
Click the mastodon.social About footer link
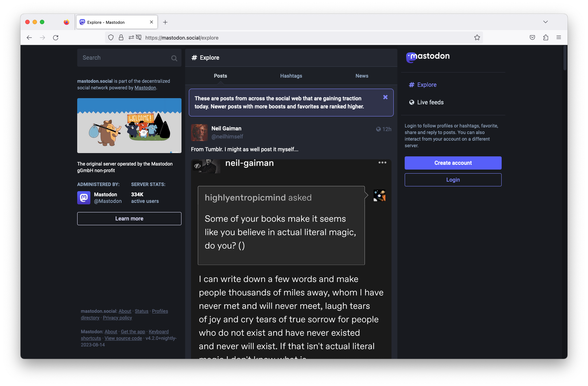(x=125, y=311)
